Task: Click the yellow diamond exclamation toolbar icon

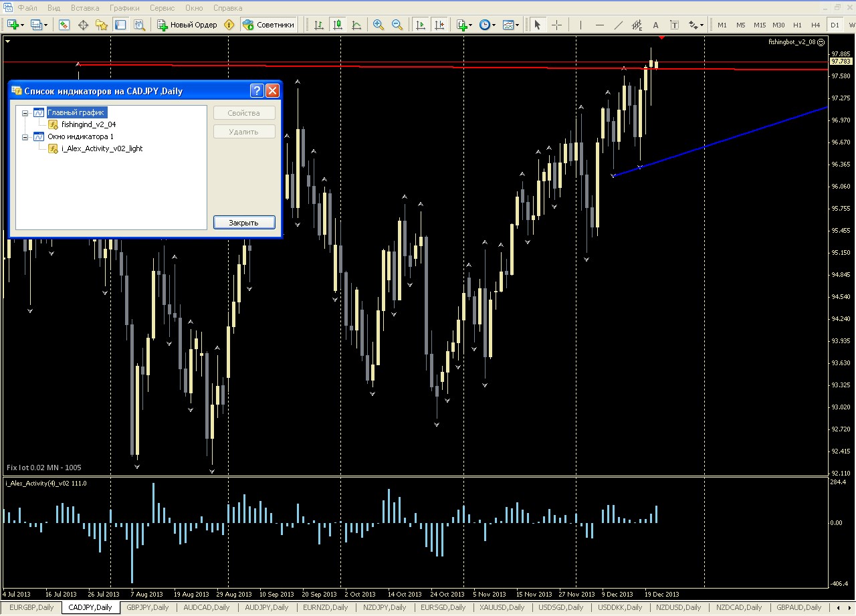Action: (x=229, y=25)
